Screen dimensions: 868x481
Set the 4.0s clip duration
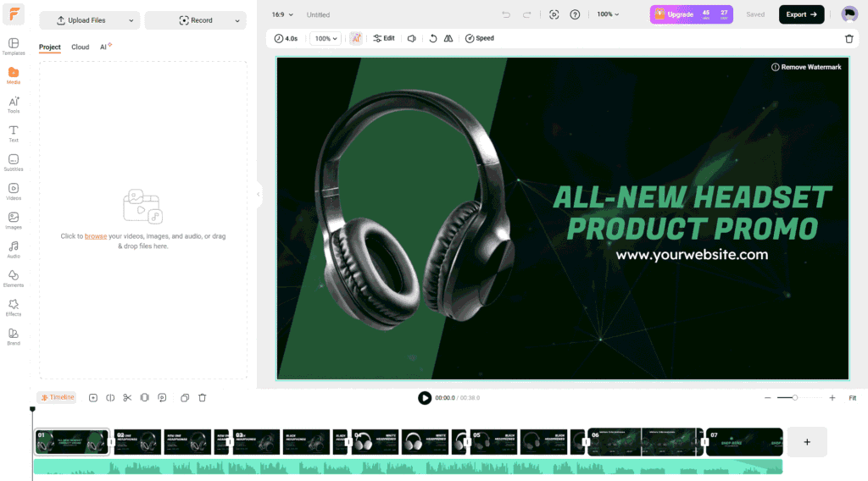pos(287,38)
